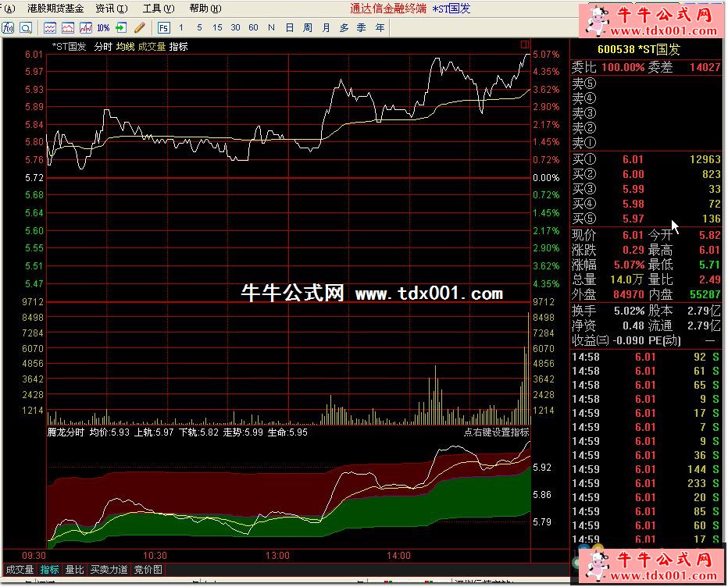The height and width of the screenshot is (587, 728).
Task: Click the 内盘 55287 value
Action: pyautogui.click(x=705, y=294)
